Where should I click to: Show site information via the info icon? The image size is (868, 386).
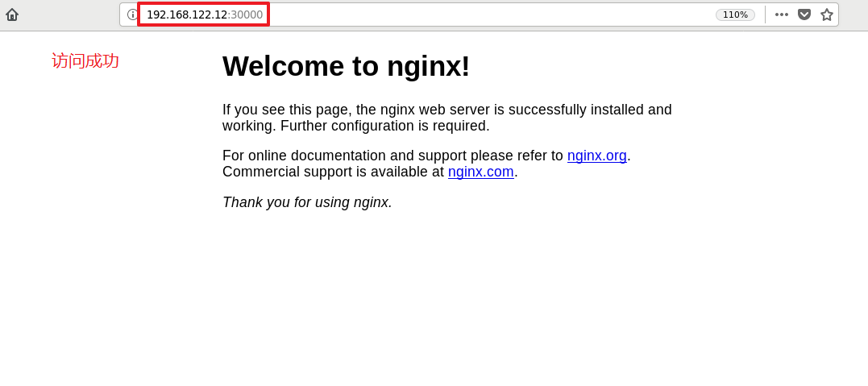tap(132, 15)
